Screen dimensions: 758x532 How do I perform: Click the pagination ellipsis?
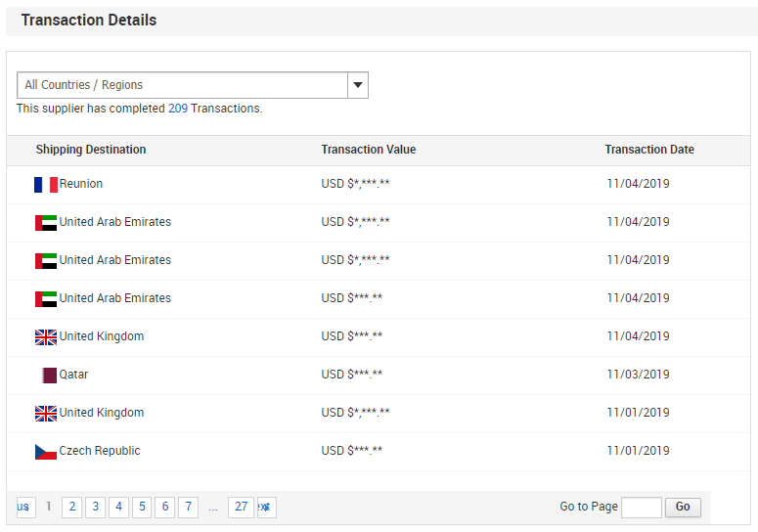pyautogui.click(x=213, y=509)
